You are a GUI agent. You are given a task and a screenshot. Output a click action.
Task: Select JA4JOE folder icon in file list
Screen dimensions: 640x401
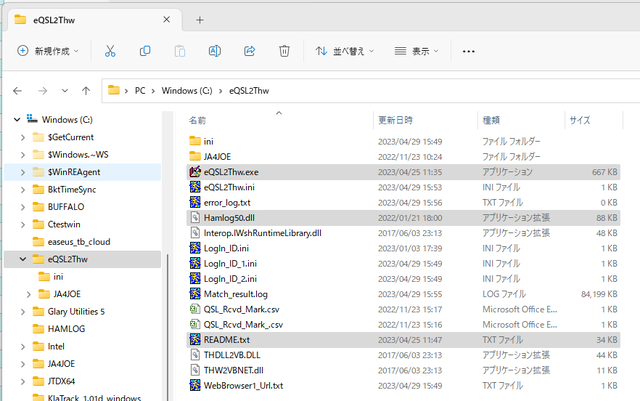(195, 156)
